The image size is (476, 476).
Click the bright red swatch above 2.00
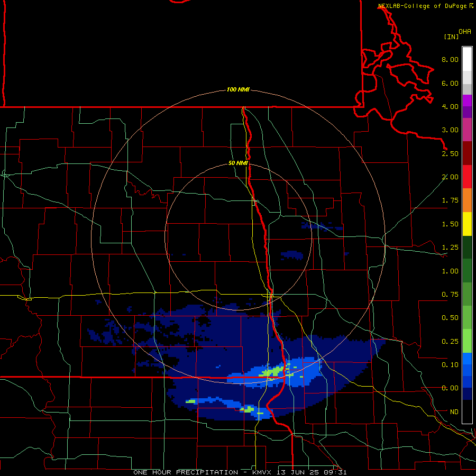[x=467, y=177]
